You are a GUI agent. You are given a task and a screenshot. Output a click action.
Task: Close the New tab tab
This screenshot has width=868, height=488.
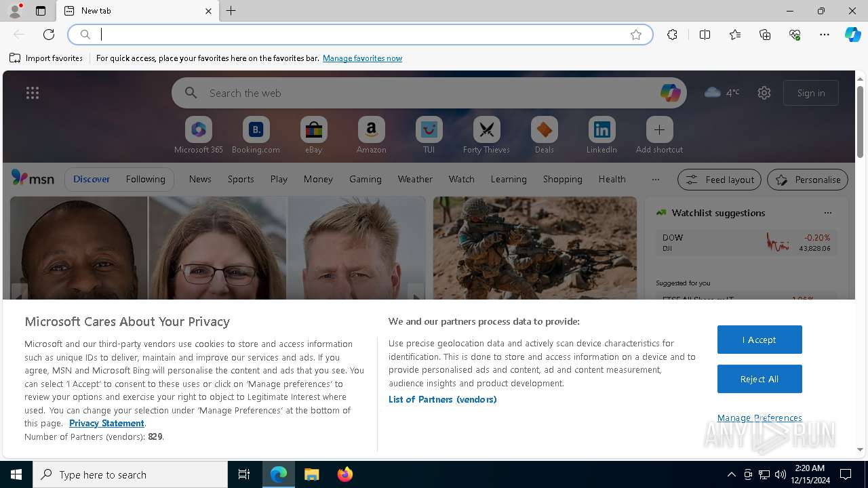point(208,11)
